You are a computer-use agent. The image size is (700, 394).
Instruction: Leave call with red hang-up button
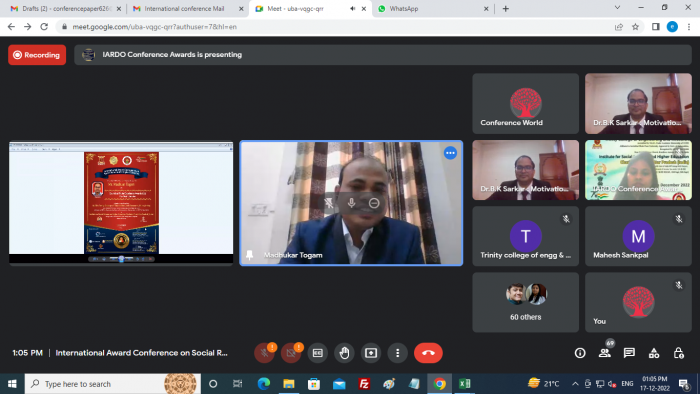click(428, 353)
